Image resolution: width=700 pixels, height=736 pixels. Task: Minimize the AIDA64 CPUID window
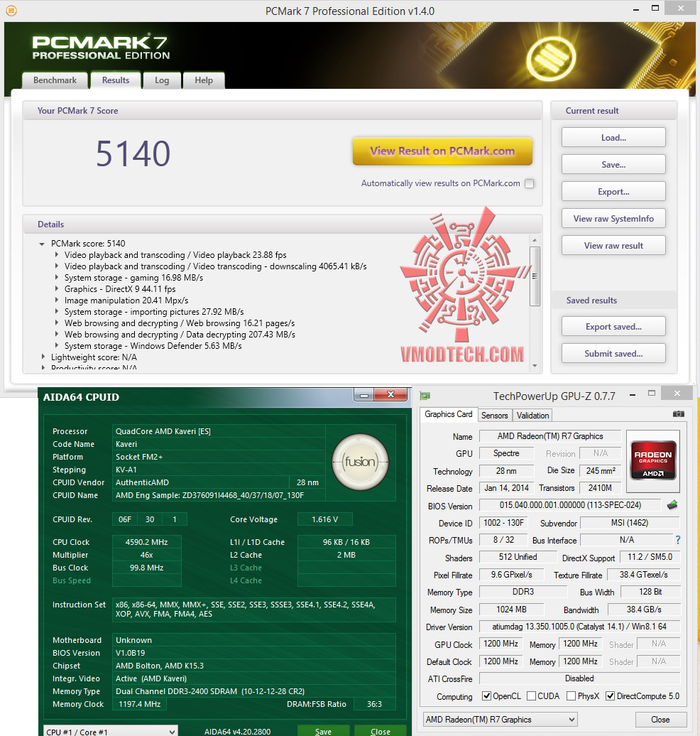(363, 395)
